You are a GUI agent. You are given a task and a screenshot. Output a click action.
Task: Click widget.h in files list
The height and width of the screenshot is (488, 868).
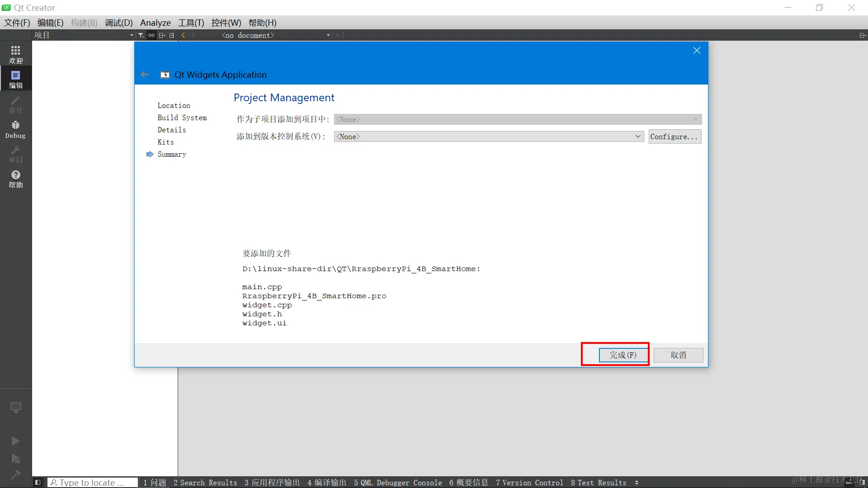pyautogui.click(x=262, y=314)
